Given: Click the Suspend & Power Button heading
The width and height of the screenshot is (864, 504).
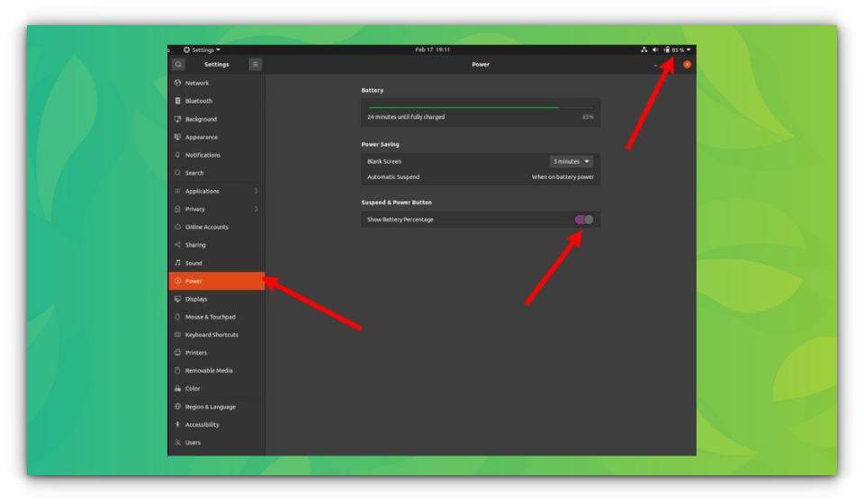Looking at the screenshot, I should [x=396, y=202].
